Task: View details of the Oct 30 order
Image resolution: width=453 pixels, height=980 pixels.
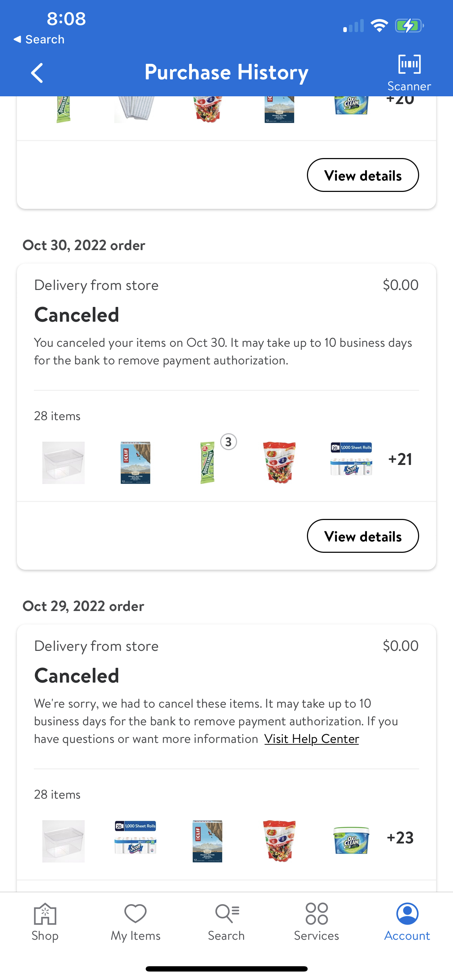Action: [362, 536]
